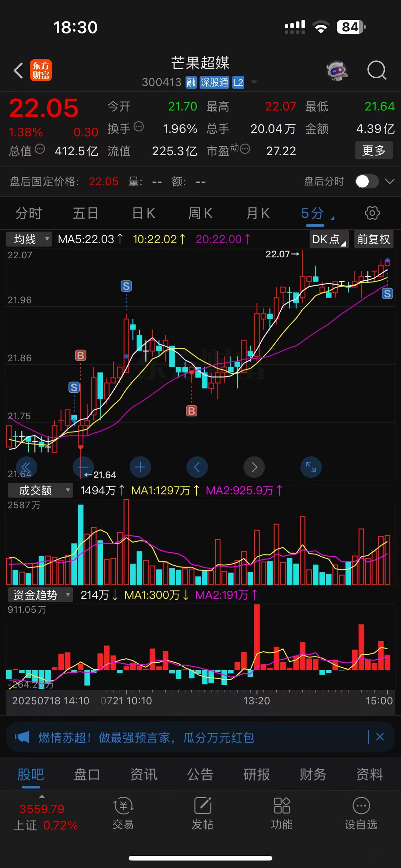Toggle the 盘后分时 switch
The width and height of the screenshot is (401, 868).
pos(367,181)
